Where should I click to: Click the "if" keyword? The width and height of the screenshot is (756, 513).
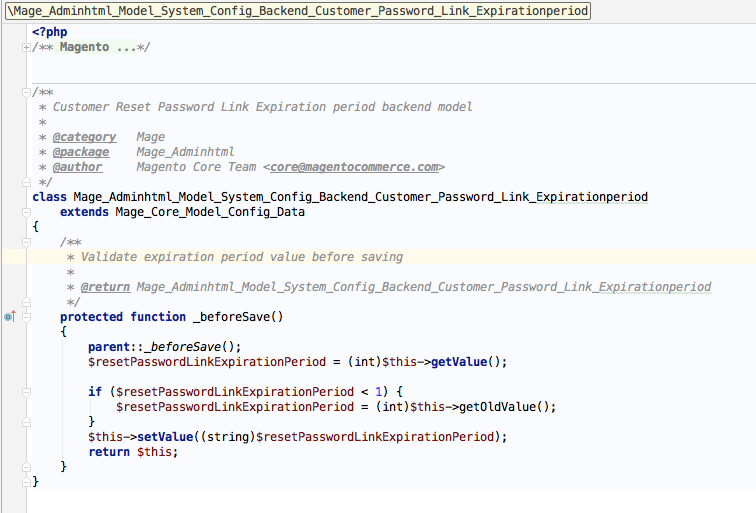pyautogui.click(x=94, y=392)
